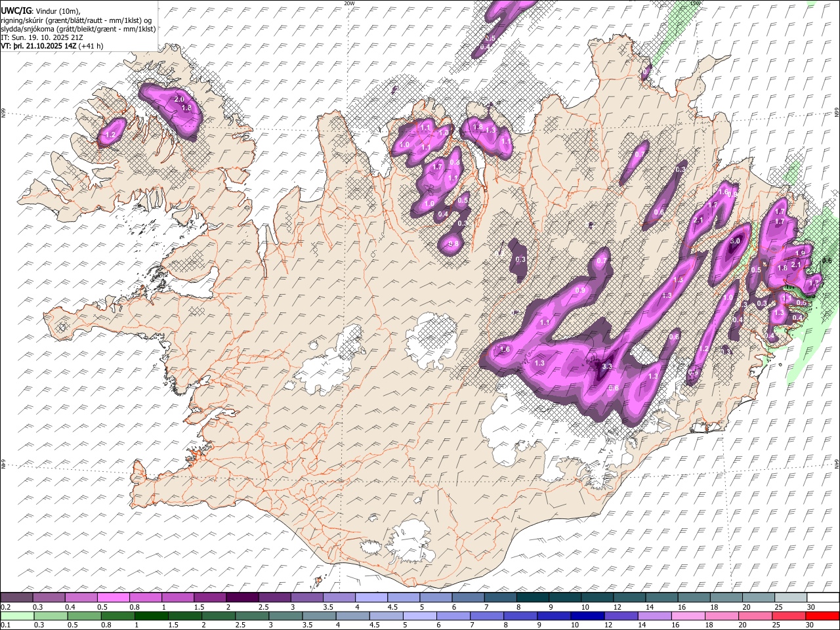Viewport: 840px width, 630px height.
Task: Select upper legend swatch between 0.3 and 0.4
Action: 49,597
